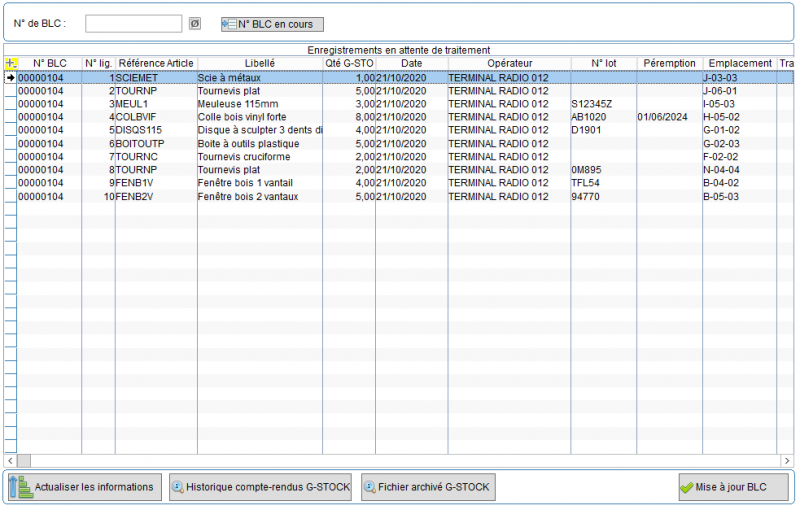Click the clear field icon beside N° de BLC

pos(195,24)
